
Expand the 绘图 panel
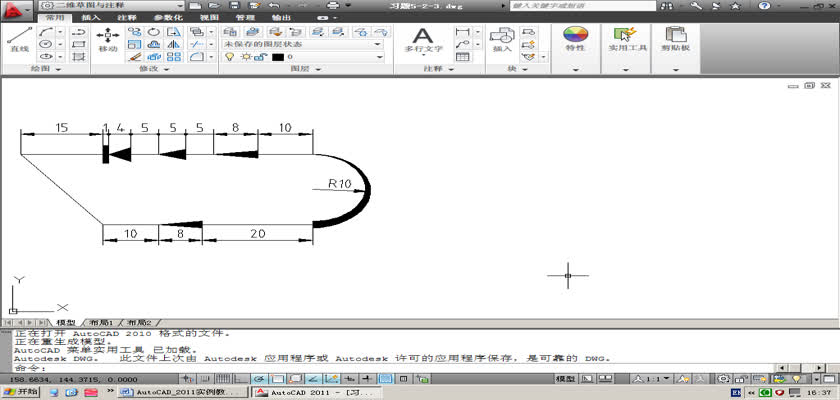[x=46, y=69]
